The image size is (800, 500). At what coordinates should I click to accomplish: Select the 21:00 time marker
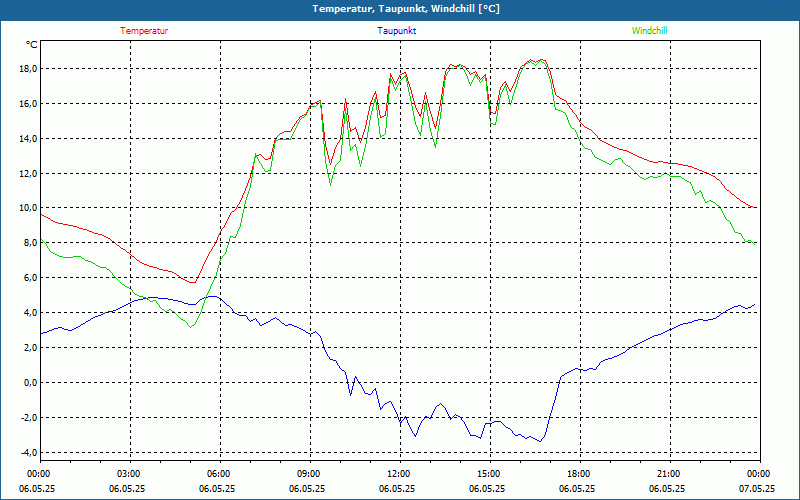coord(669,474)
